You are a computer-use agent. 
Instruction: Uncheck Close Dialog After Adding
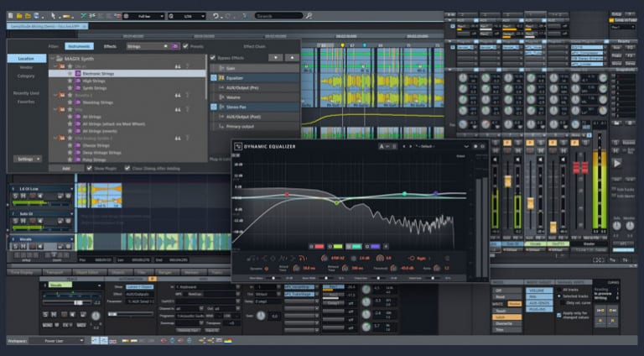tap(127, 168)
